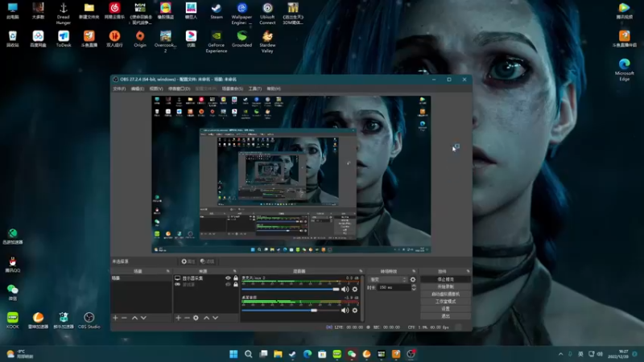Open the Docks (D) menu in OBS
Image resolution: width=644 pixels, height=362 pixels.
coord(180,88)
